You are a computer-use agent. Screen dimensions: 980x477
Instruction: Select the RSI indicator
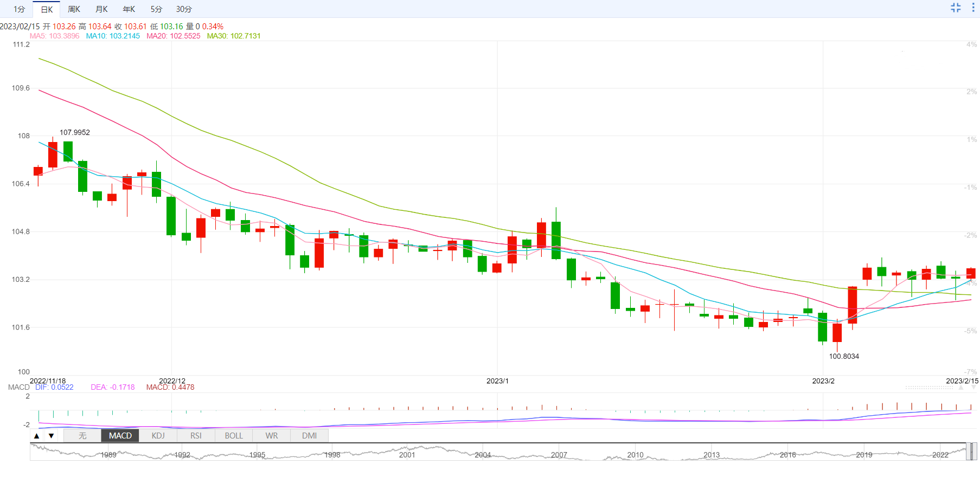196,436
